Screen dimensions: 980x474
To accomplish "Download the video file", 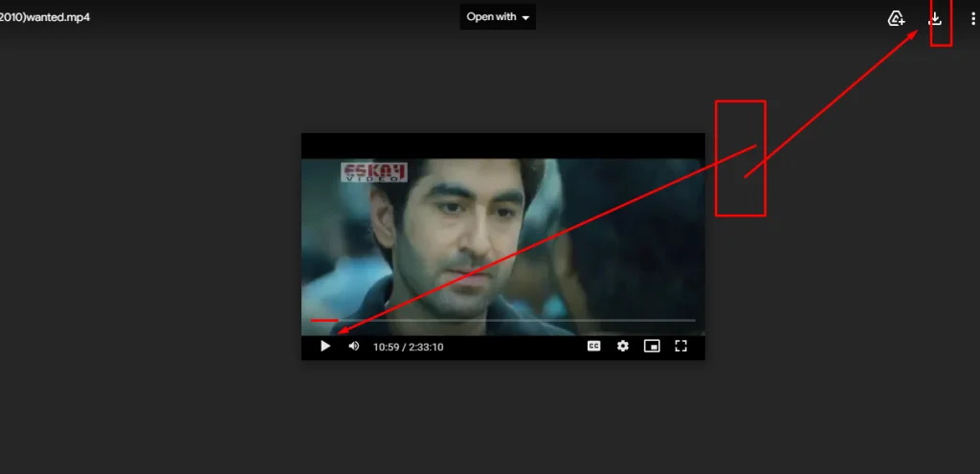I will 935,19.
